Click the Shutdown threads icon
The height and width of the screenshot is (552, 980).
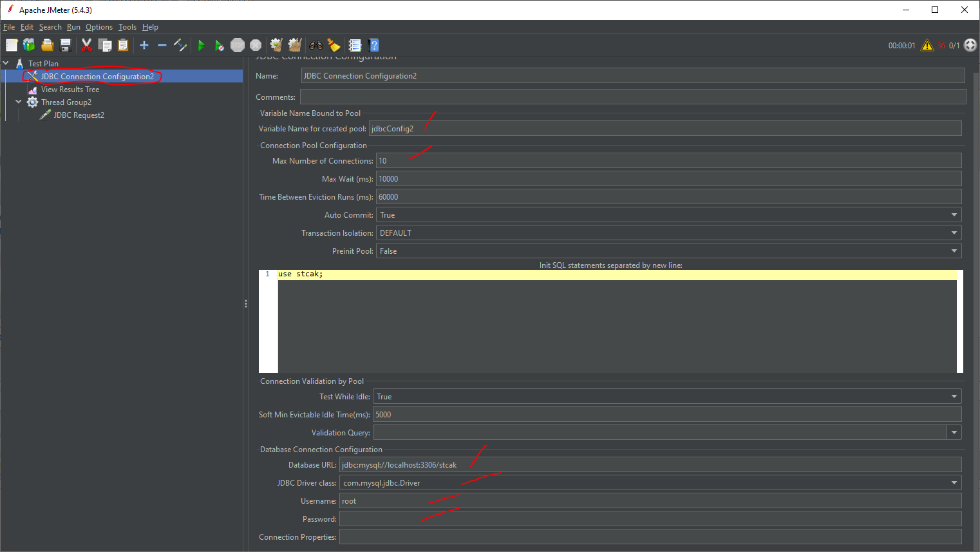[256, 45]
